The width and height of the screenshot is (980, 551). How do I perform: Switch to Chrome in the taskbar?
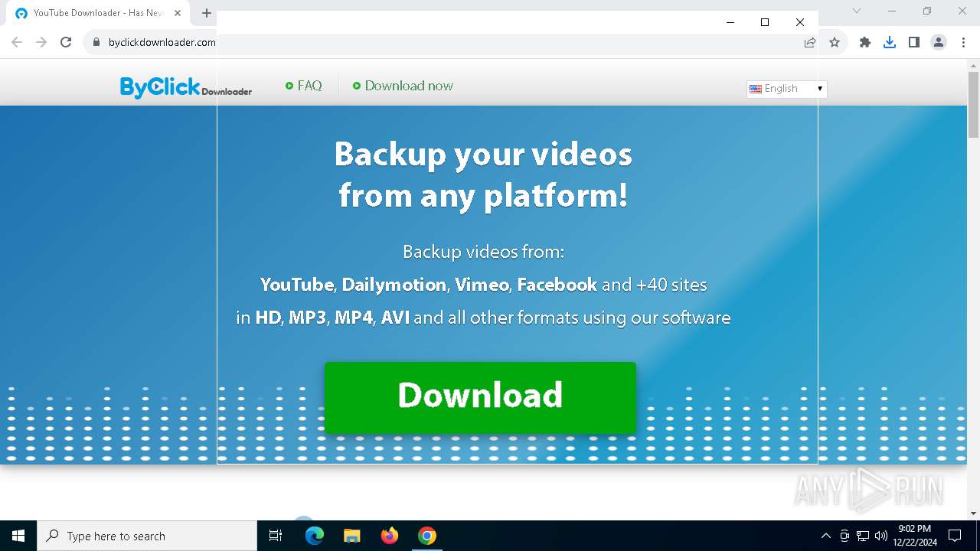pyautogui.click(x=427, y=536)
